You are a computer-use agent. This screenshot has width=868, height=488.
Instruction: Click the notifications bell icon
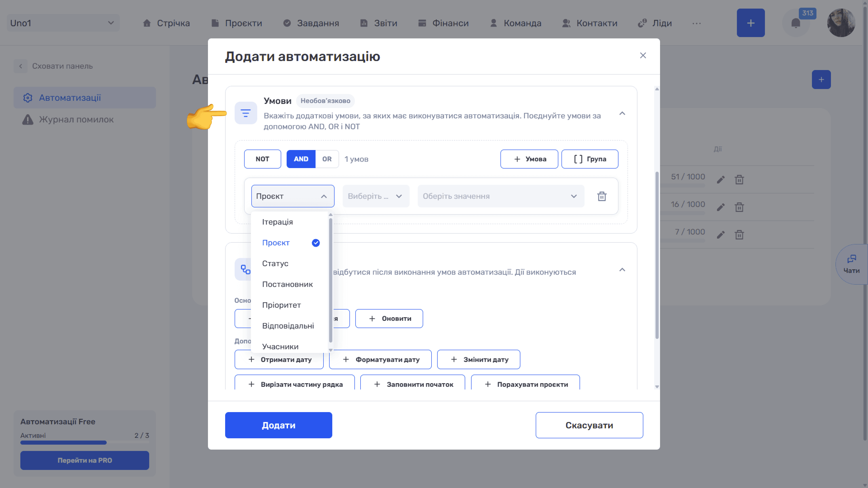pos(796,23)
